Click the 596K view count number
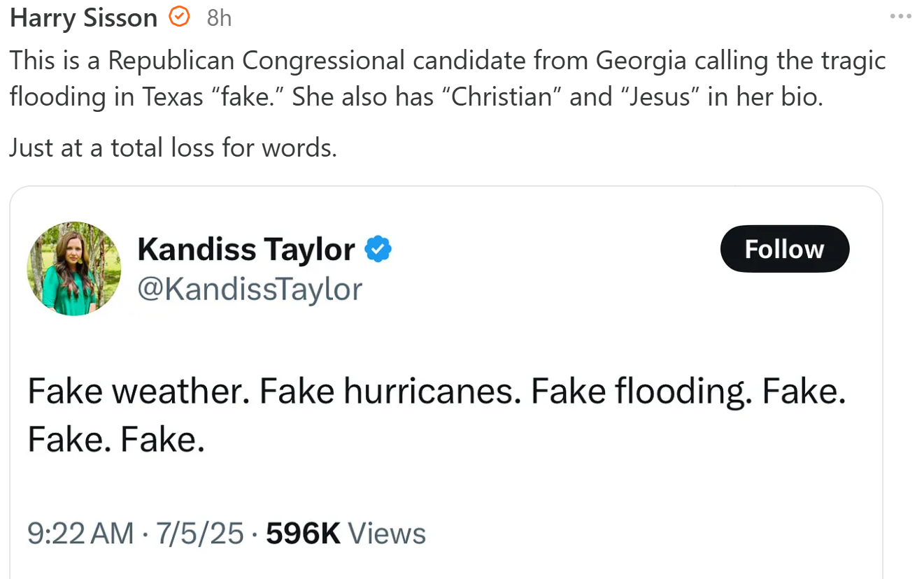 tap(303, 534)
